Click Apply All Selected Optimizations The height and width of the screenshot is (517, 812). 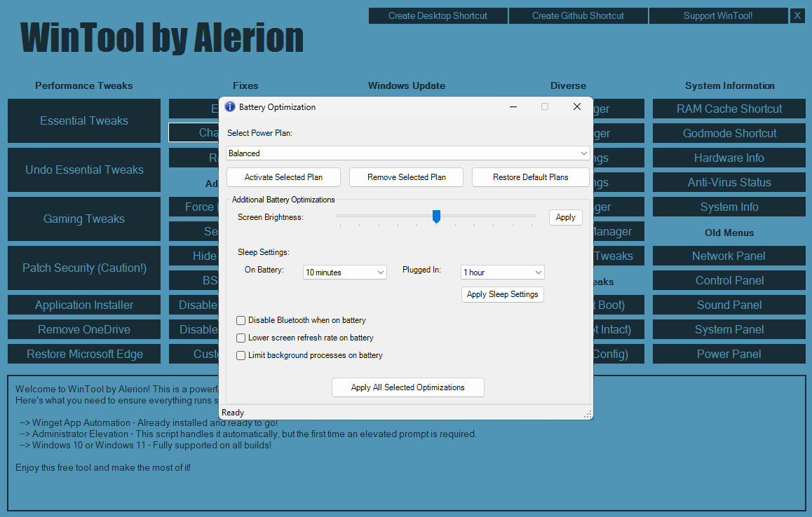407,387
